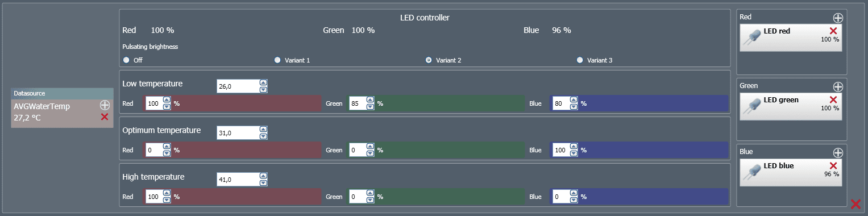This screenshot has width=868, height=216.
Task: Add output to Red channel via plus icon
Action: (x=838, y=18)
